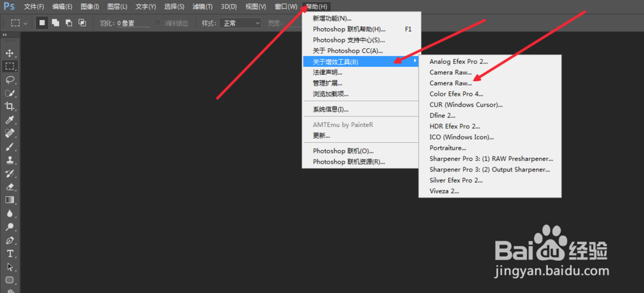Select Sharpener Pro 3: (1) RAW Presharpener...
Image resolution: width=644 pixels, height=293 pixels.
490,158
